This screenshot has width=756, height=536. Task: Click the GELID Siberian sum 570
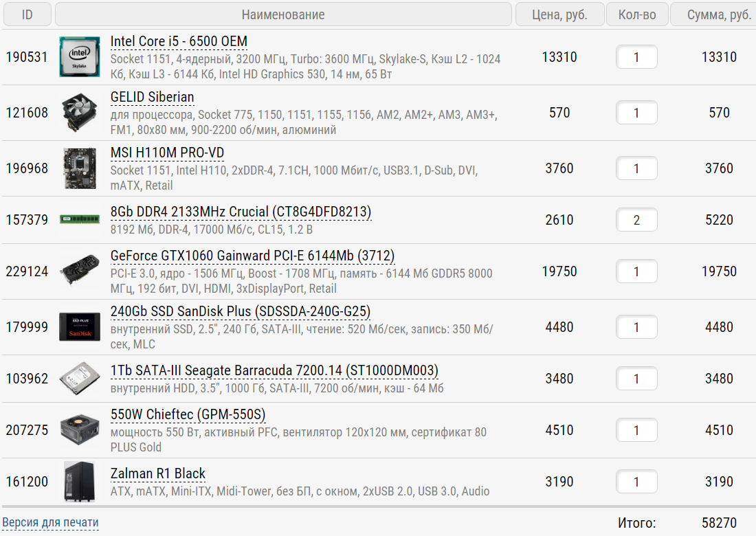(719, 113)
